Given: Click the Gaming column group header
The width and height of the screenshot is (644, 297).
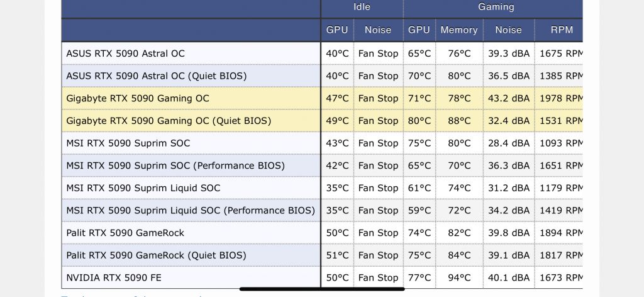Looking at the screenshot, I should pos(496,7).
